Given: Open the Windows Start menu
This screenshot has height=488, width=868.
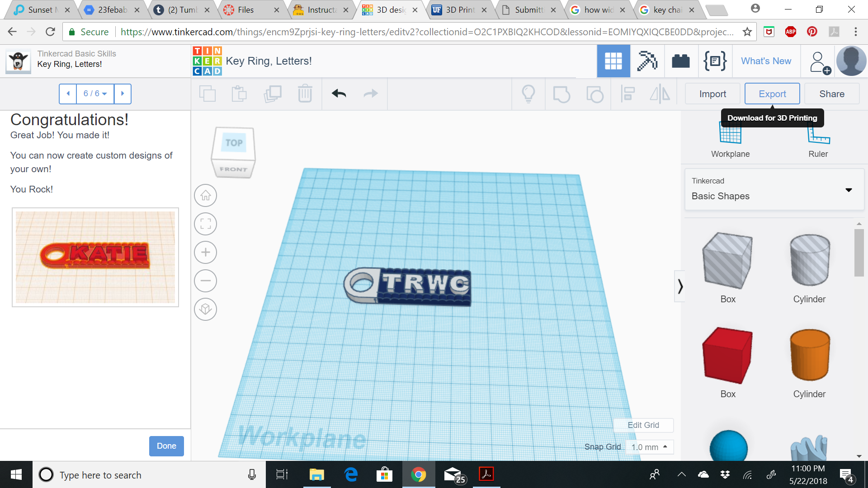Looking at the screenshot, I should click(16, 475).
